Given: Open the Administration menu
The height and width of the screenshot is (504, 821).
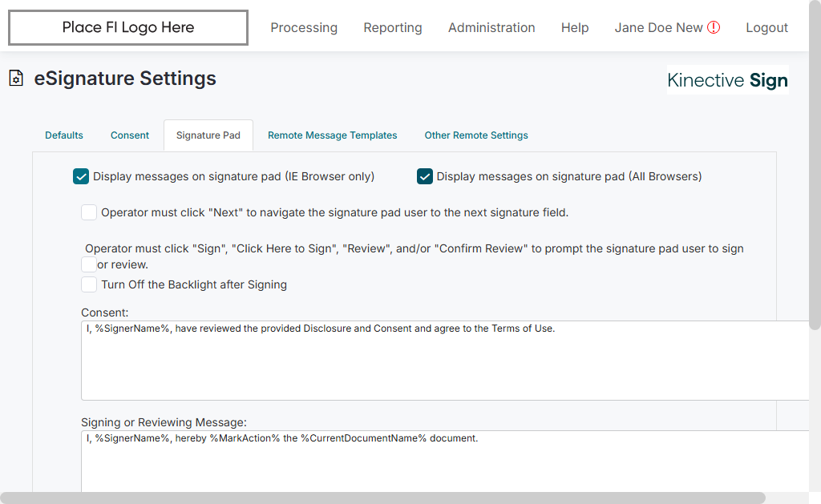Looking at the screenshot, I should pos(491,28).
